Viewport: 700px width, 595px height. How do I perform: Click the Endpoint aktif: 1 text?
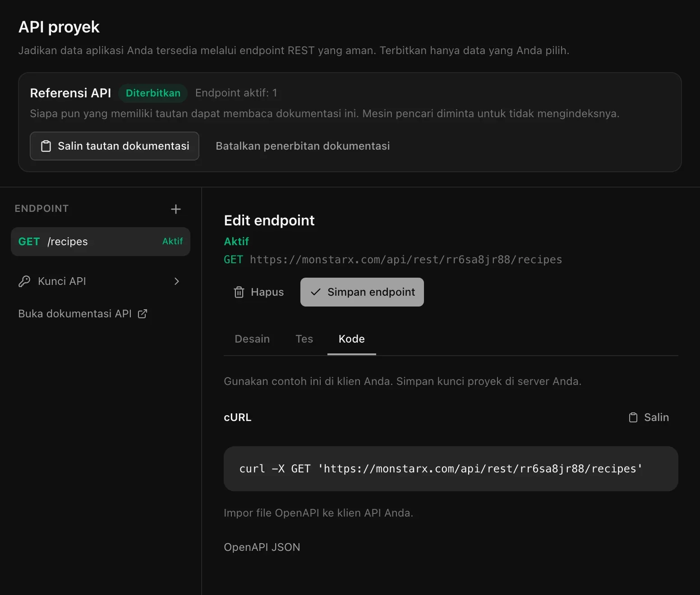[x=236, y=93]
